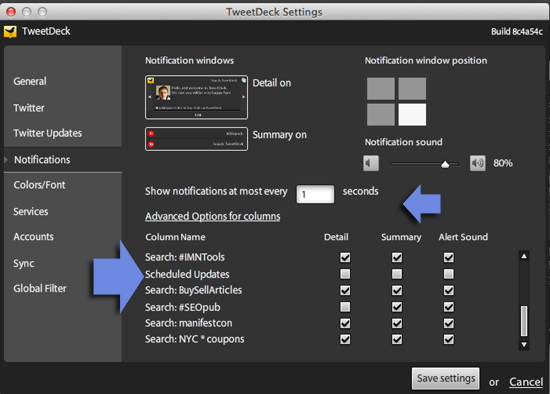
Task: Uncheck Summary for Search: #IMNTools
Action: click(x=397, y=257)
